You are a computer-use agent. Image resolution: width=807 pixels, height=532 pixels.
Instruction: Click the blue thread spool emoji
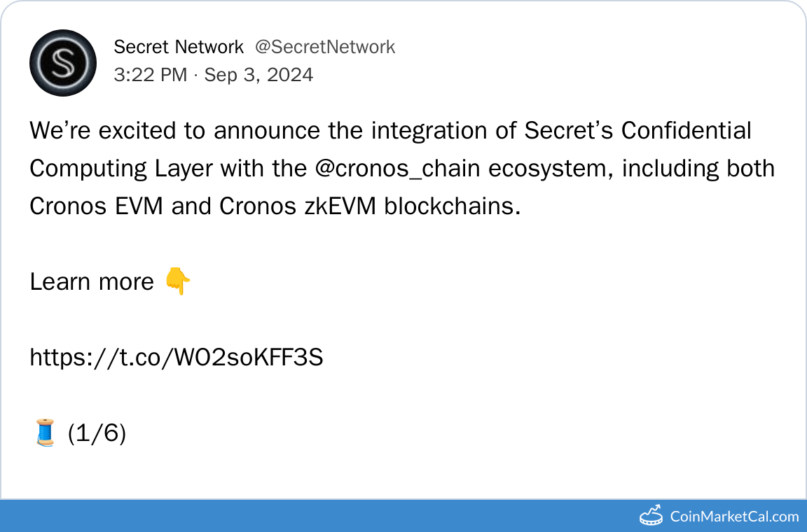[44, 433]
